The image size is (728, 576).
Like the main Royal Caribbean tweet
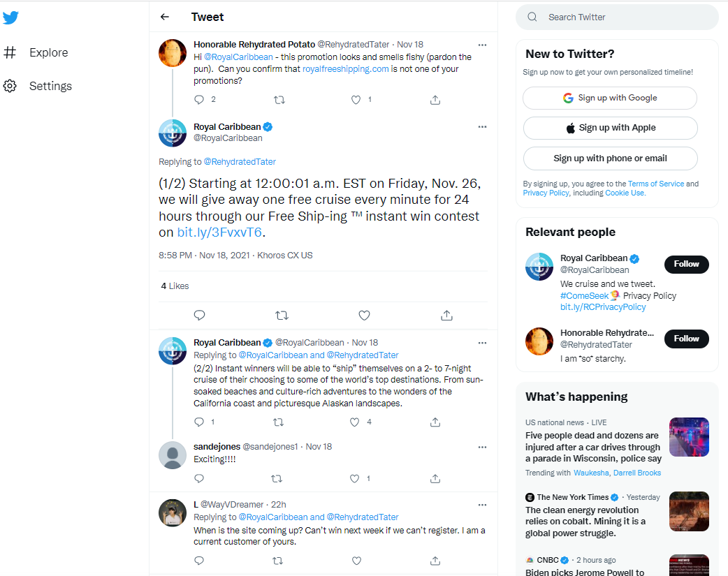364,316
